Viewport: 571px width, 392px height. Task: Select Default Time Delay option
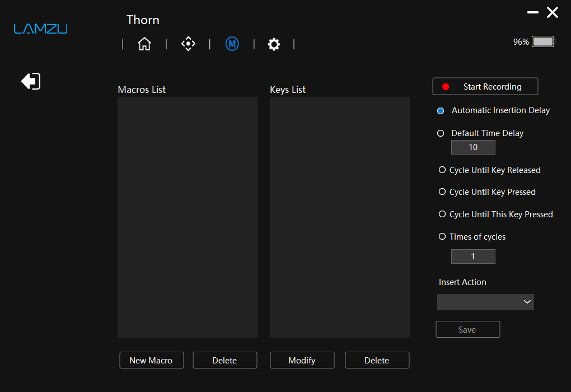click(x=441, y=133)
